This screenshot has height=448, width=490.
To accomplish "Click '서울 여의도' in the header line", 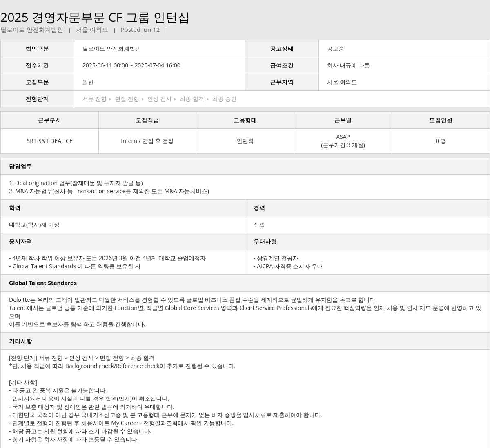I will [92, 30].
